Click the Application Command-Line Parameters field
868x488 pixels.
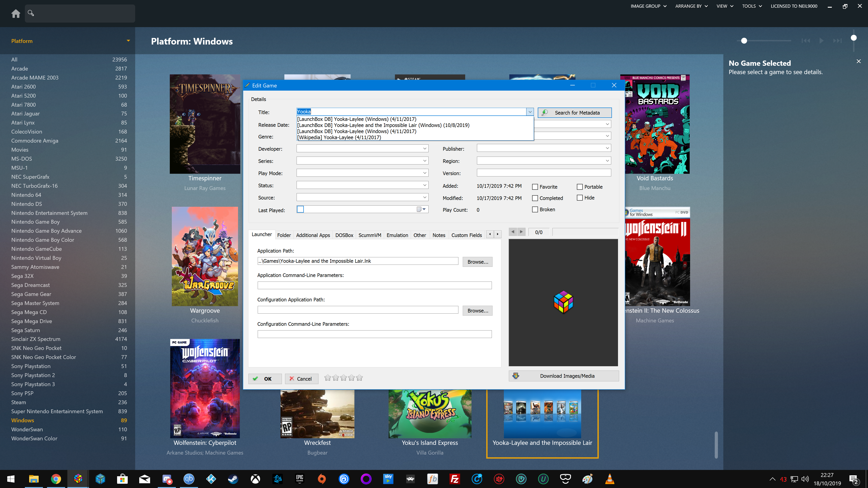tap(374, 285)
